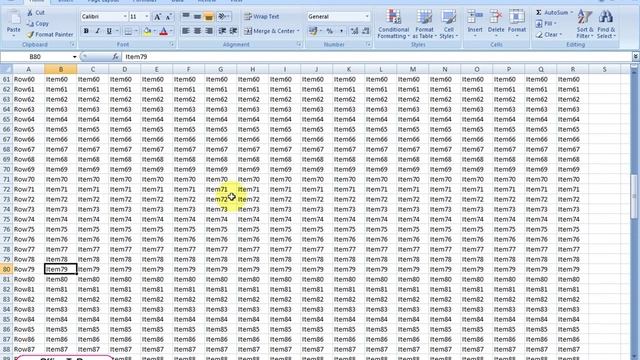Open the Fill menu in Editing
This screenshot has height=360, width=640.
(x=545, y=24)
